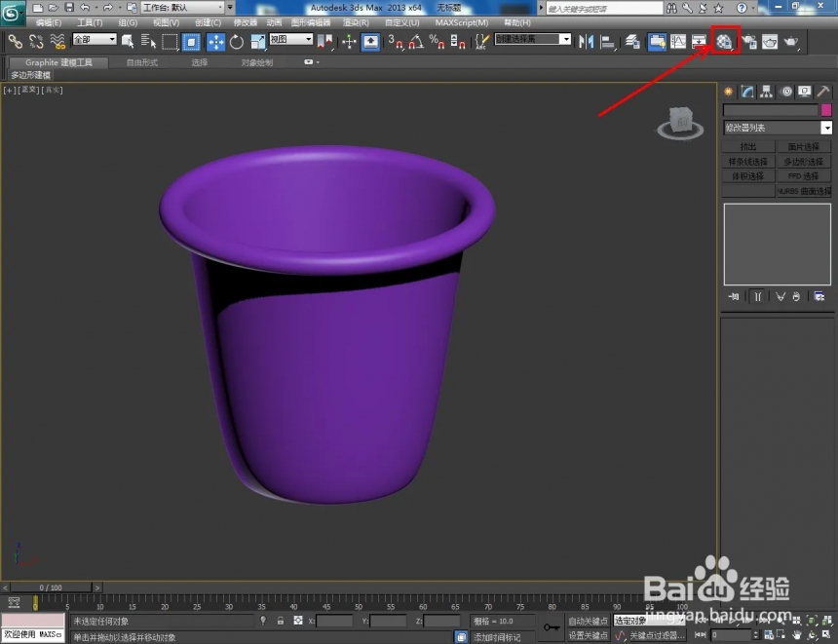Open the Render Setup teapot icon

coord(749,41)
